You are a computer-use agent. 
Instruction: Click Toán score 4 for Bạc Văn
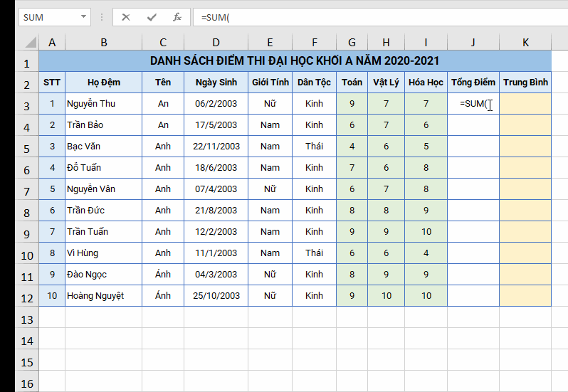pos(352,147)
